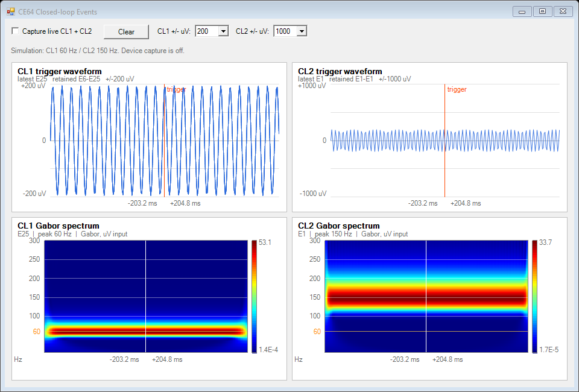
Task: Click the simulation status text line
Action: [x=98, y=51]
